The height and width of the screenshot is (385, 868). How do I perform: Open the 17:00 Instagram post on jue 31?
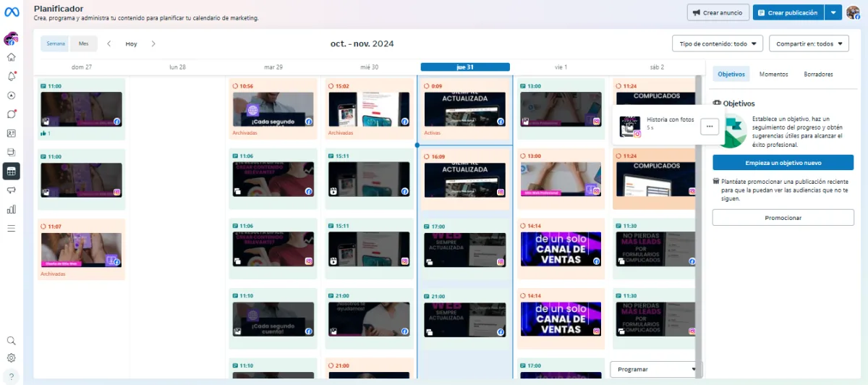pyautogui.click(x=465, y=249)
